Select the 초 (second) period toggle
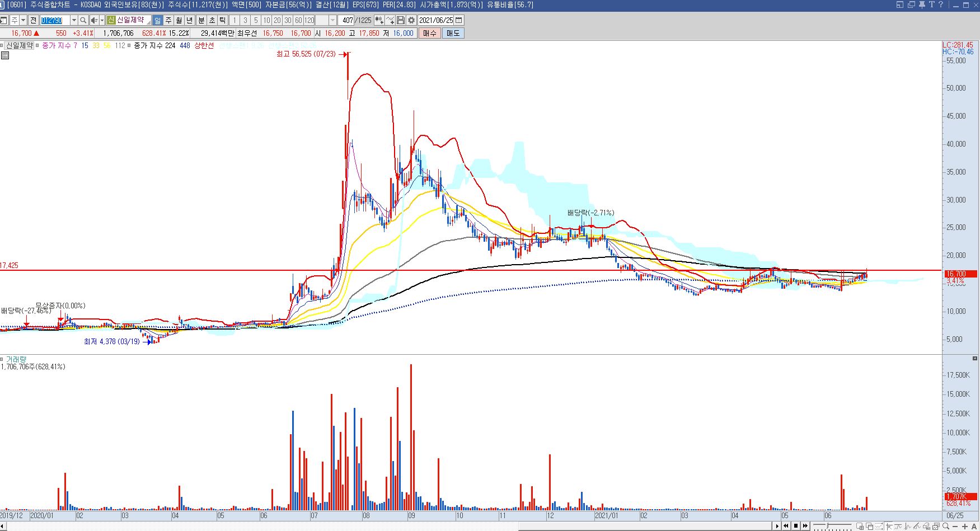This screenshot has width=980, height=531. pos(212,20)
